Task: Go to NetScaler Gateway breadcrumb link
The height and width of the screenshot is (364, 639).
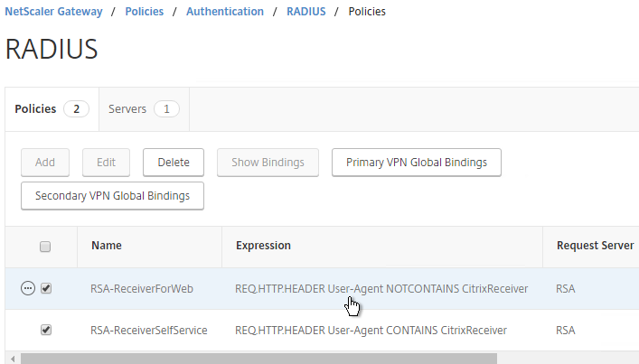Action: (x=54, y=12)
